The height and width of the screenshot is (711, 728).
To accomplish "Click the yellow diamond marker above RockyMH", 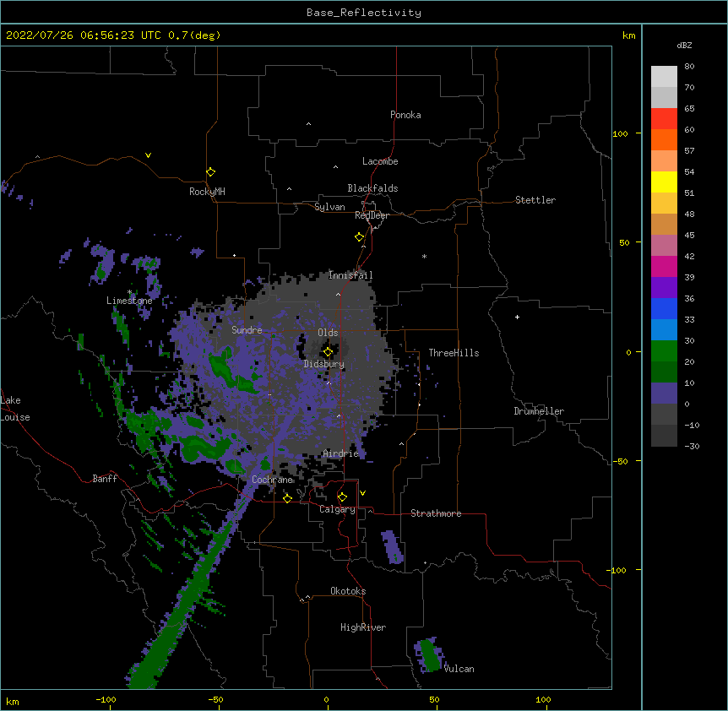I will [x=210, y=171].
